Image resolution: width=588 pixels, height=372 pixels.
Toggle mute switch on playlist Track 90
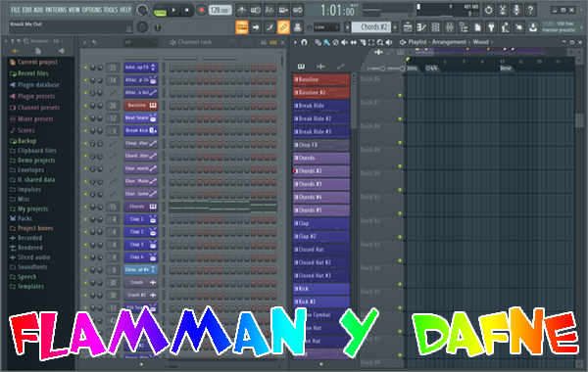tap(400, 190)
